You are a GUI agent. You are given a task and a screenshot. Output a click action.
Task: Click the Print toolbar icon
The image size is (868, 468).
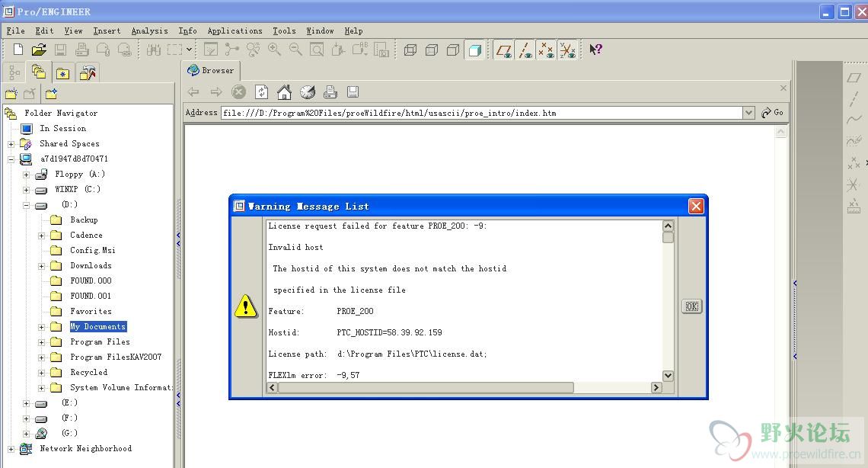[82, 50]
